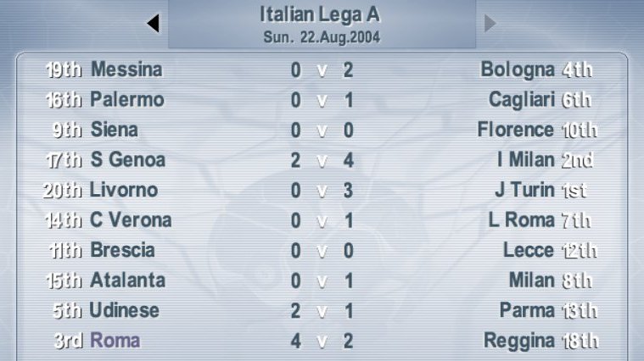This screenshot has height=361, width=644.
Task: Click the Sun. 22.Aug.2004 date label
Action: tap(321, 37)
